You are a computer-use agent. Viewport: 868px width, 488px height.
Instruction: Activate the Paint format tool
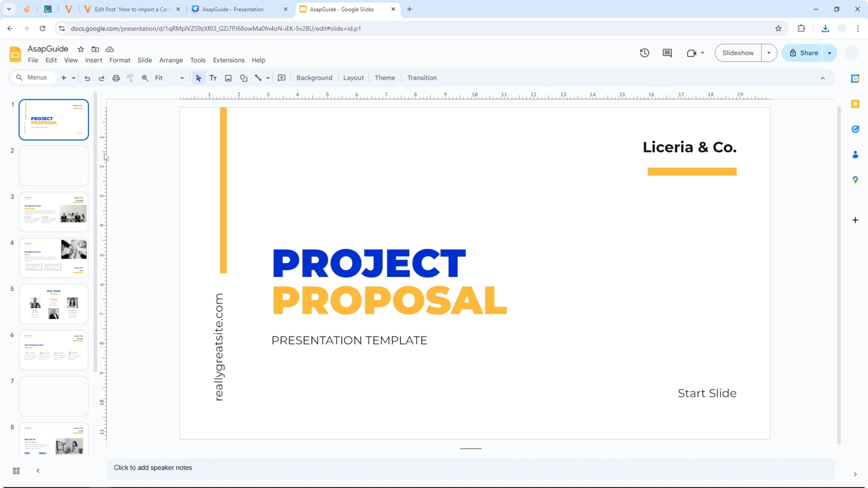pos(130,78)
